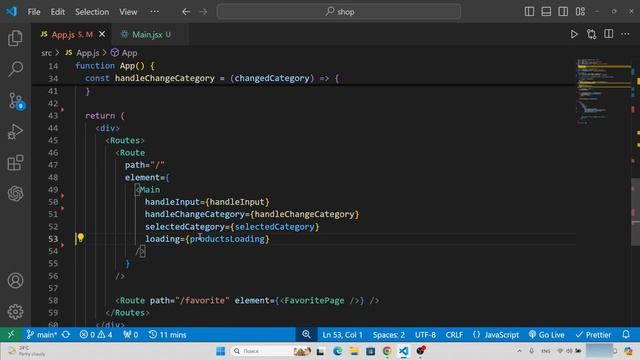
Task: Open the Selection menu
Action: 92,12
